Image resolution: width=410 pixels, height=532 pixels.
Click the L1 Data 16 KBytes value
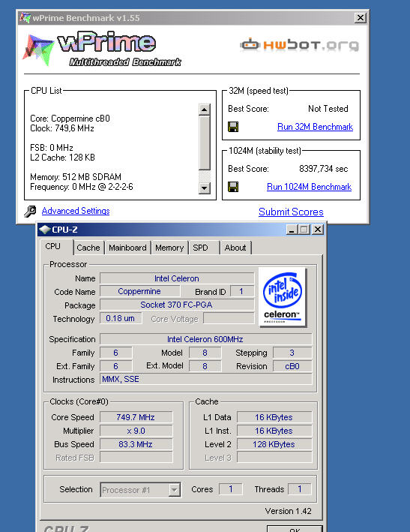click(x=274, y=417)
